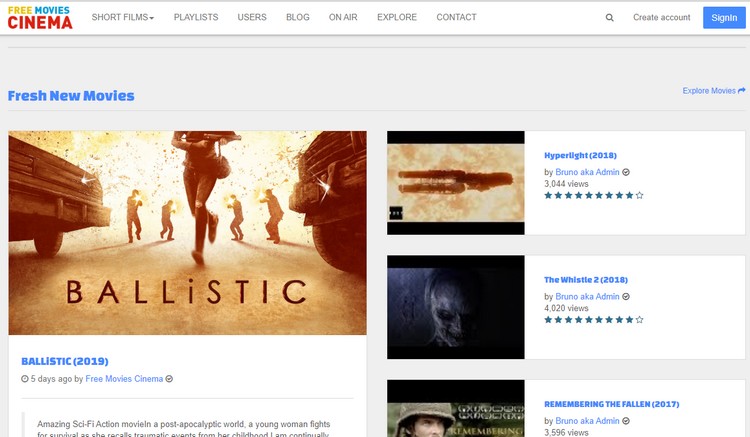The width and height of the screenshot is (750, 437).
Task: Click verified badge after Free Movies Cinema author
Action: pos(169,379)
